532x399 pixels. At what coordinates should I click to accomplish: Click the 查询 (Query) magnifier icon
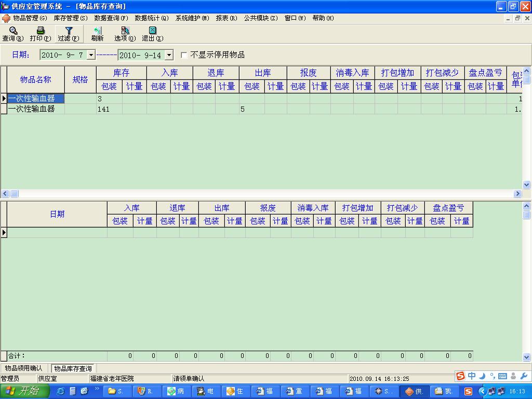point(13,31)
